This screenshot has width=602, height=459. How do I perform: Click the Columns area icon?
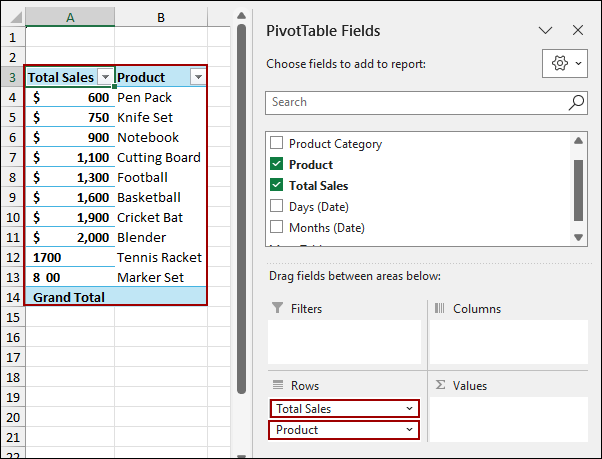click(x=440, y=308)
